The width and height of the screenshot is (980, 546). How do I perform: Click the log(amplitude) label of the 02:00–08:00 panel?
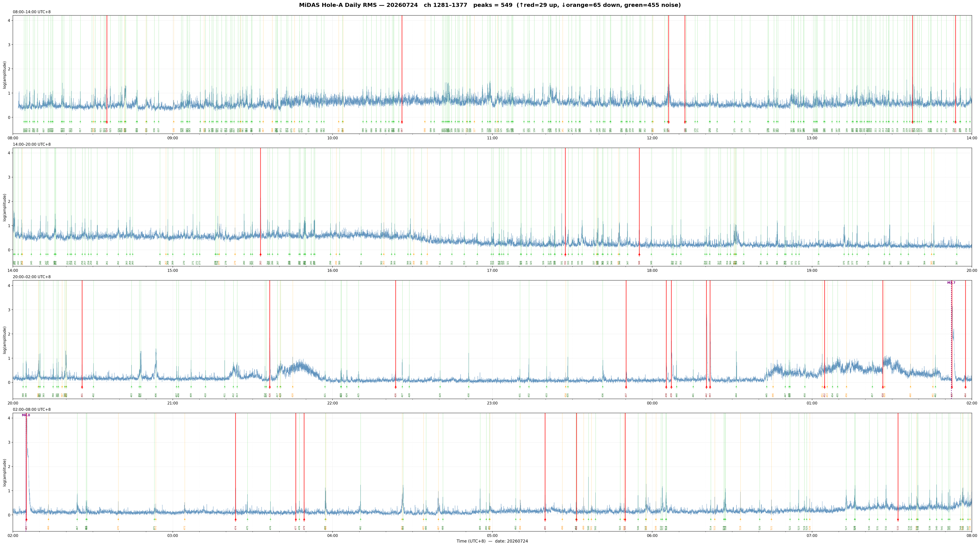point(5,473)
